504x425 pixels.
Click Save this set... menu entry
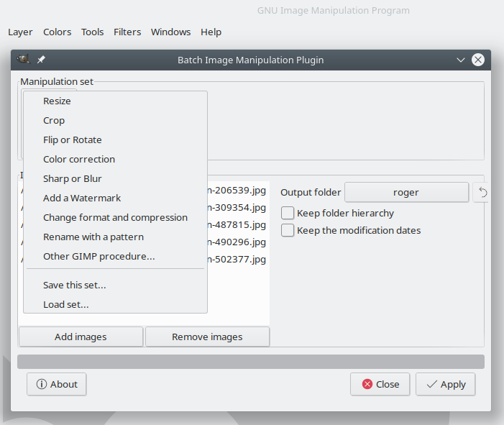pyautogui.click(x=75, y=285)
